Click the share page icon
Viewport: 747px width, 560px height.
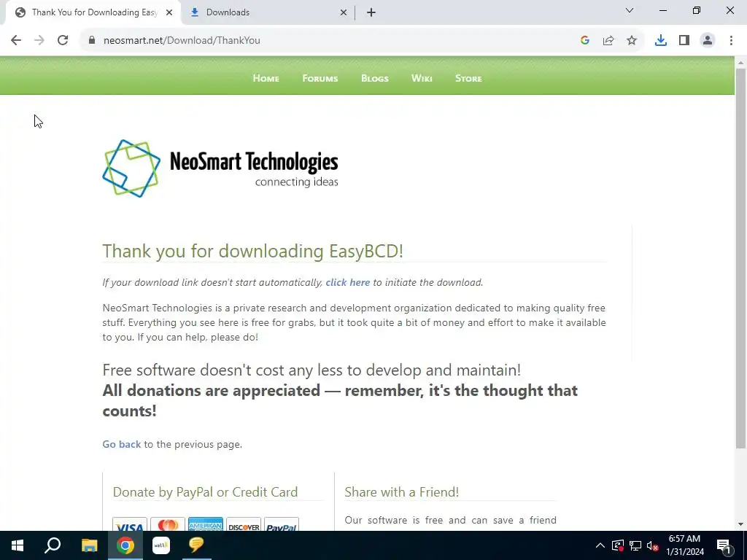pos(608,41)
